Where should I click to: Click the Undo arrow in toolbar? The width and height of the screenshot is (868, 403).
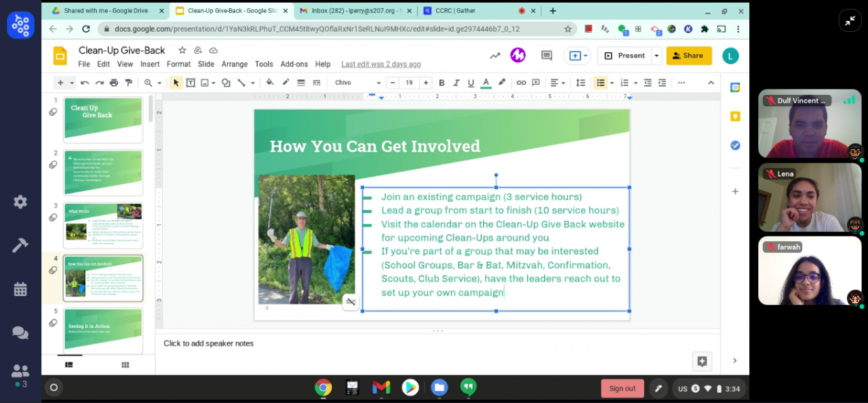tap(85, 83)
